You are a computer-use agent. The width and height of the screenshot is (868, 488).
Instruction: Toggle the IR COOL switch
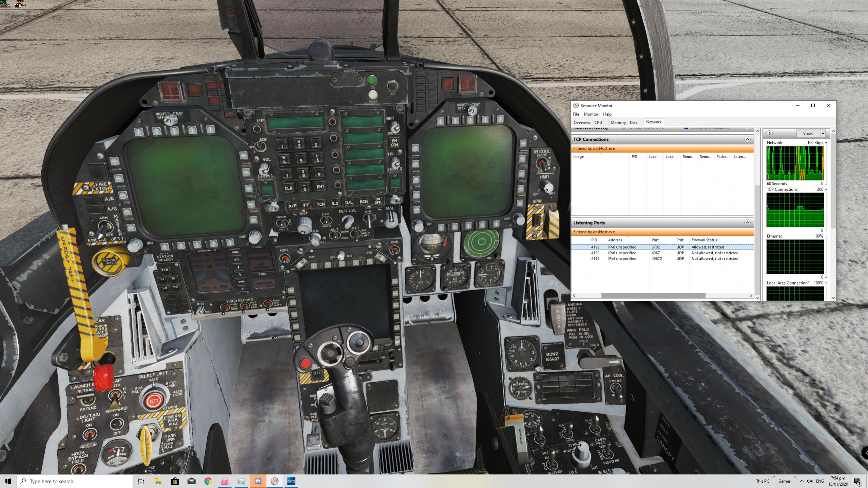542,164
